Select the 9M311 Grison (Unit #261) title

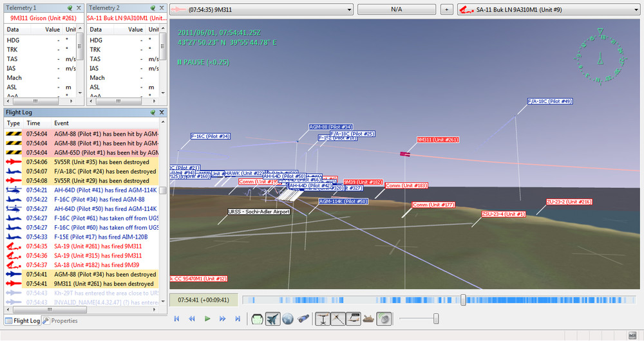[x=44, y=18]
